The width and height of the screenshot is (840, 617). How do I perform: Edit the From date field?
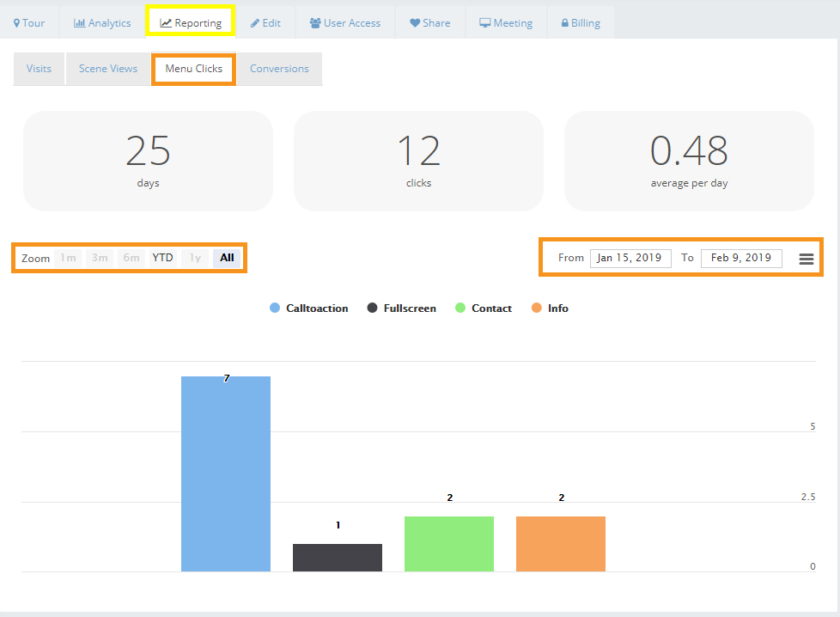(630, 258)
